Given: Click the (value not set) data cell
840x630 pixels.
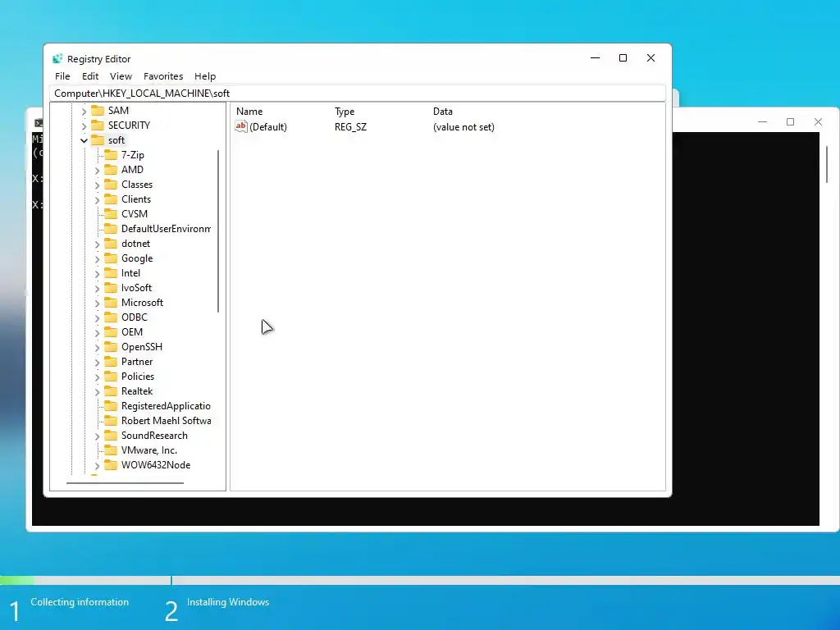Looking at the screenshot, I should 463,127.
